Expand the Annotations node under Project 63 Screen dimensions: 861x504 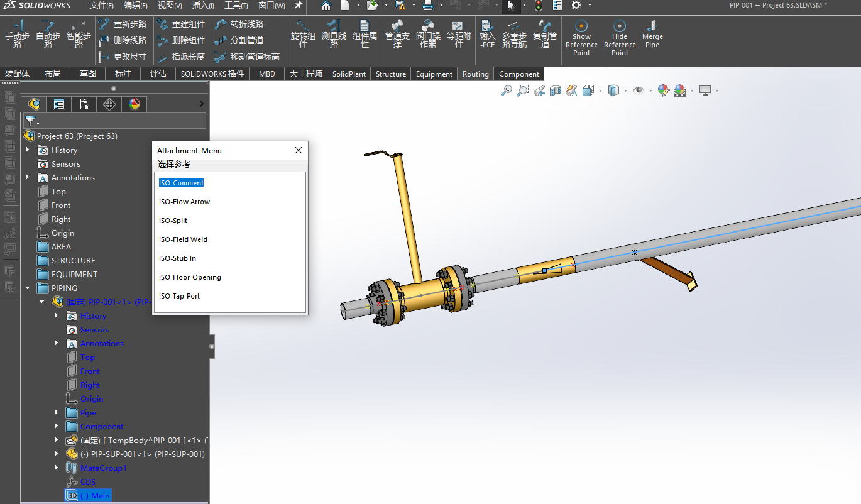coord(28,177)
